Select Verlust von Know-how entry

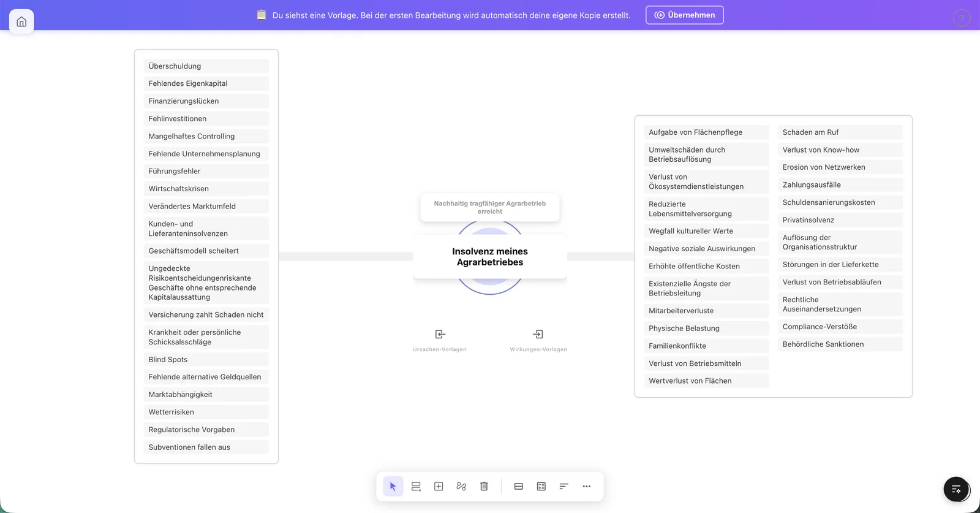coord(840,150)
